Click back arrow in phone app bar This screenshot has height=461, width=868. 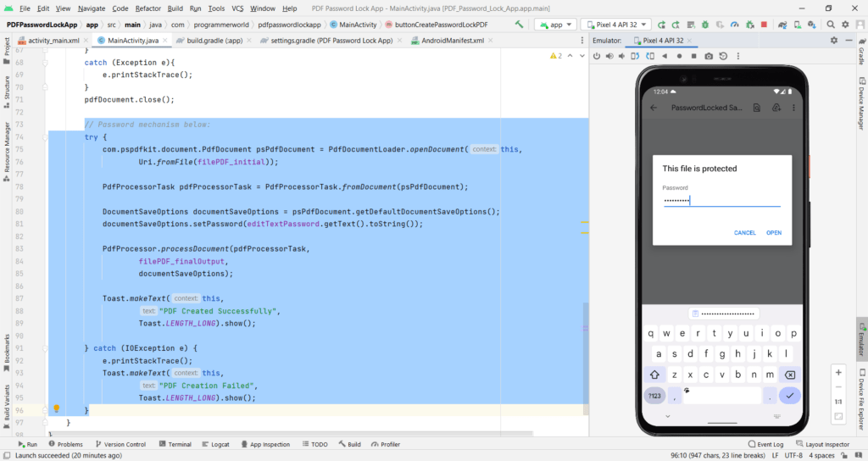[654, 108]
